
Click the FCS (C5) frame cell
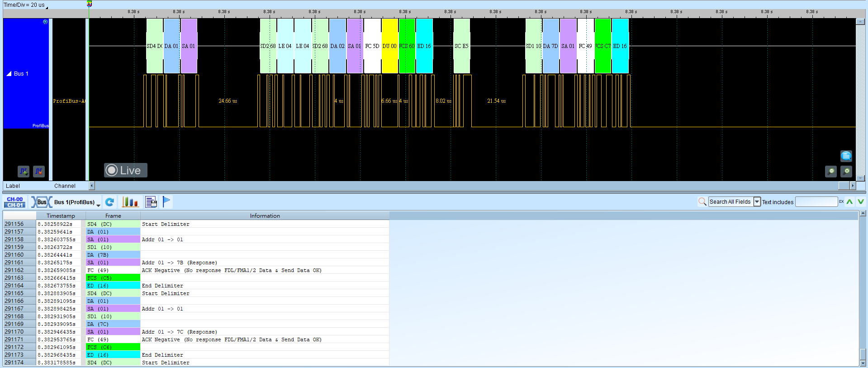(113, 278)
